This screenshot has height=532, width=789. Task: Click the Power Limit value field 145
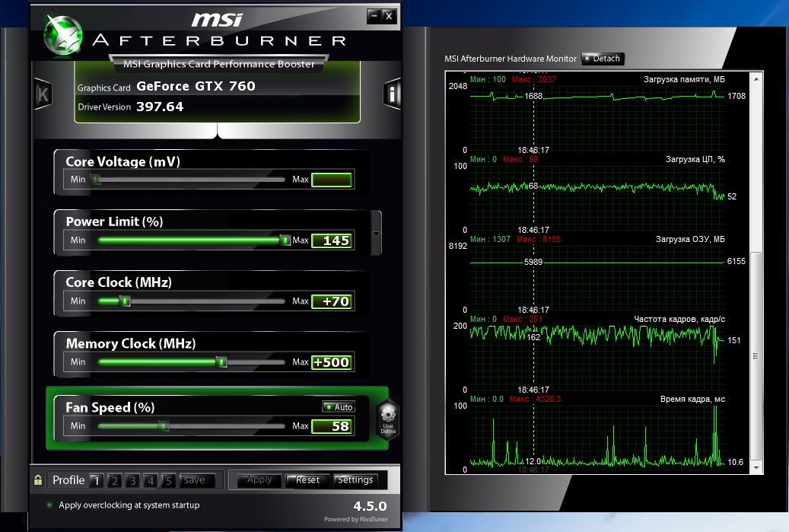(332, 241)
